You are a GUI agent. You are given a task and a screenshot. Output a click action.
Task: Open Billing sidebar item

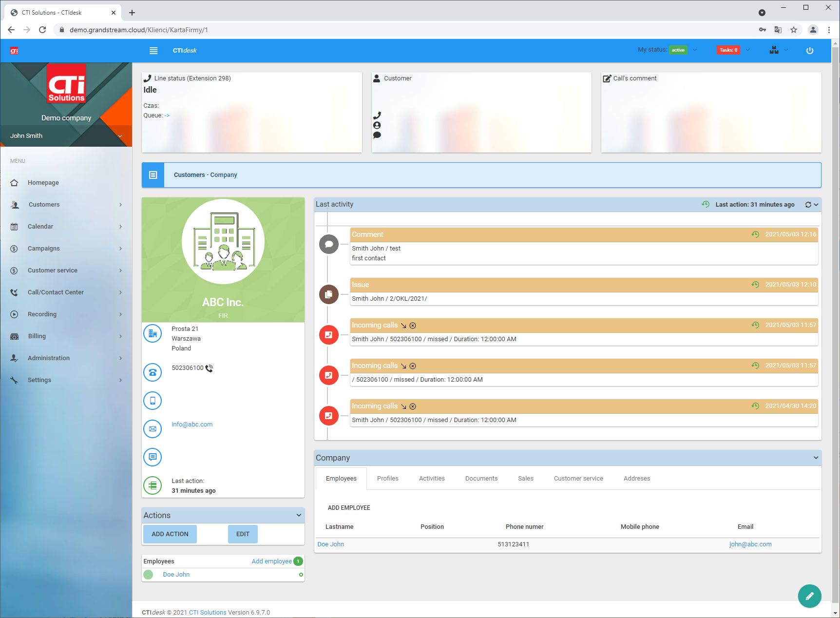coord(66,336)
